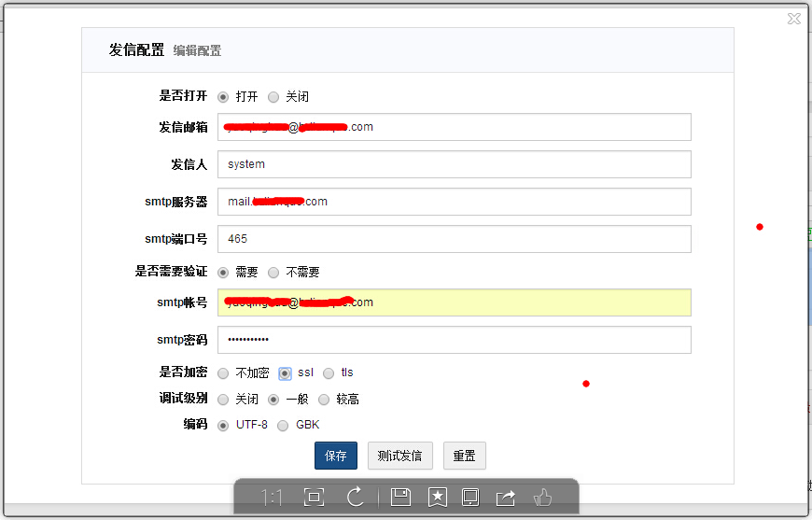
Task: Click the star favorite icon in viewer toolbar
Action: click(x=437, y=498)
